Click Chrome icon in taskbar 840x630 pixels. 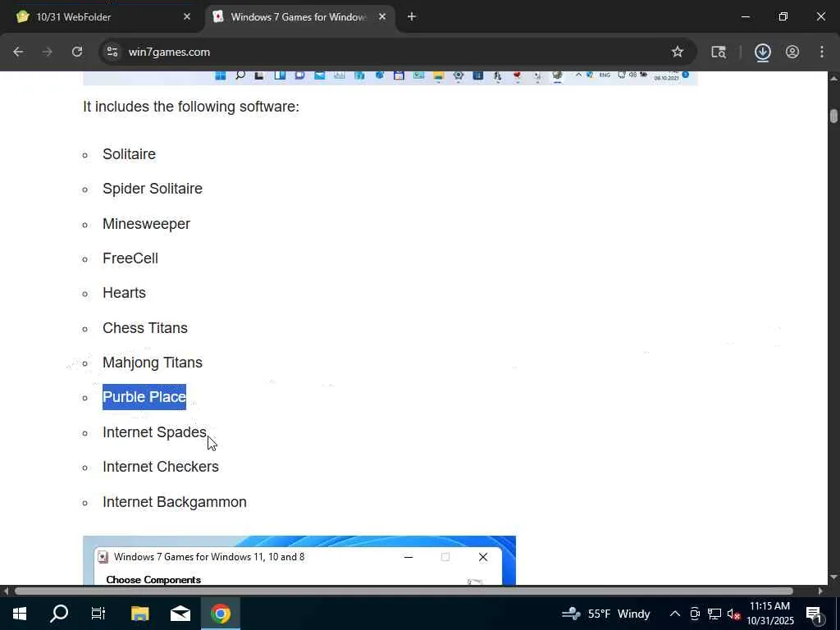click(220, 614)
